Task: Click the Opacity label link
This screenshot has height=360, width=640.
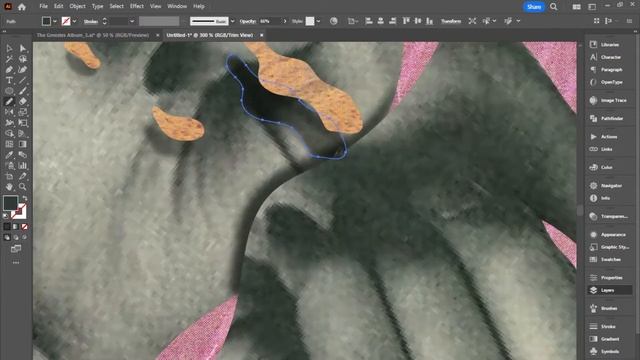Action: point(248,21)
